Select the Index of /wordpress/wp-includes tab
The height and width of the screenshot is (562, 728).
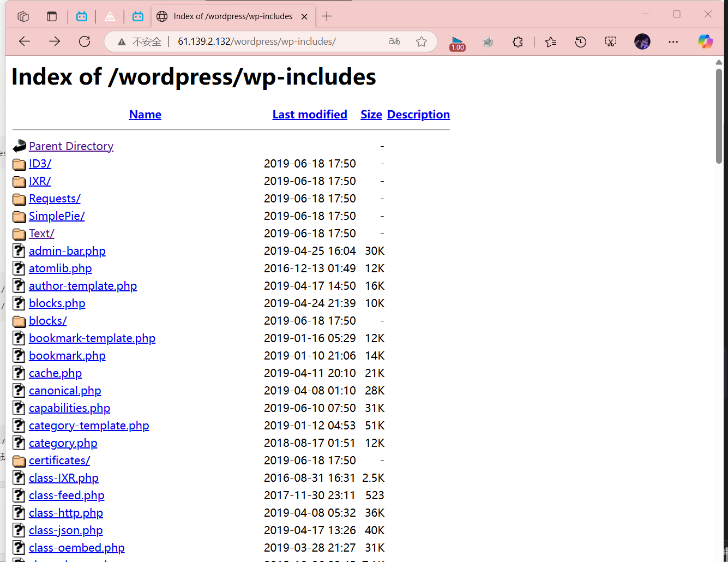pyautogui.click(x=232, y=16)
